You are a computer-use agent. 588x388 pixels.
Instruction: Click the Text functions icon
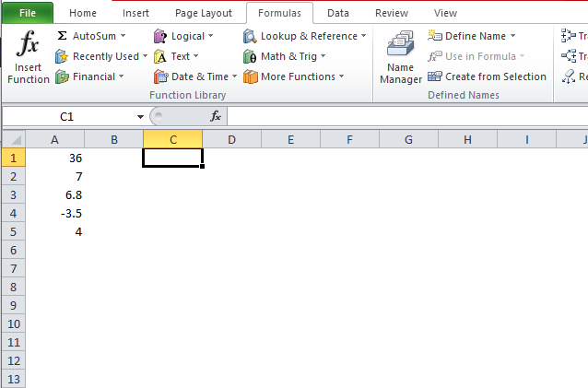tap(160, 56)
